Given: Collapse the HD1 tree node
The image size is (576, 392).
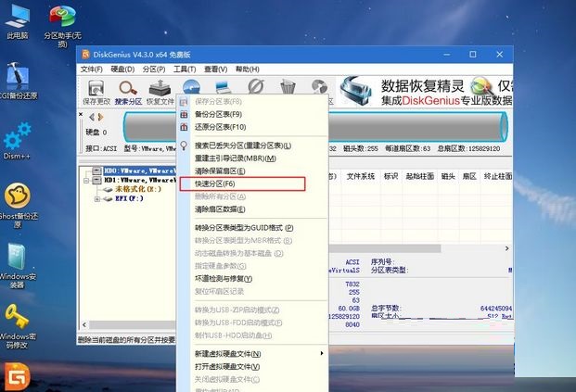Looking at the screenshot, I should click(86, 180).
